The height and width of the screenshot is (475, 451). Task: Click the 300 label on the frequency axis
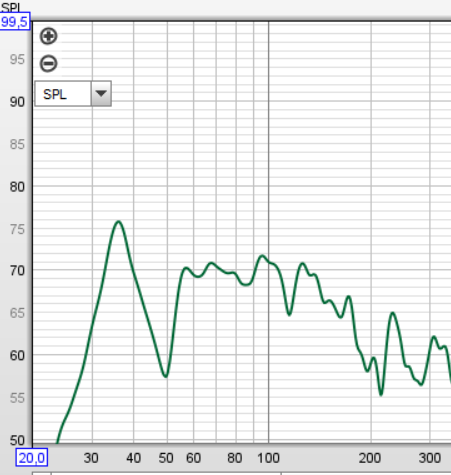click(430, 458)
